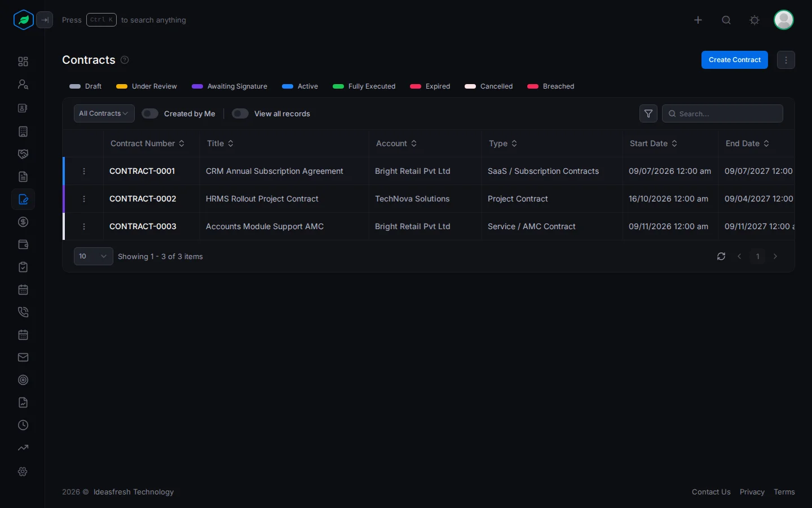Open the document file icon in sidebar
The width and height of the screenshot is (812, 508).
coord(23,177)
